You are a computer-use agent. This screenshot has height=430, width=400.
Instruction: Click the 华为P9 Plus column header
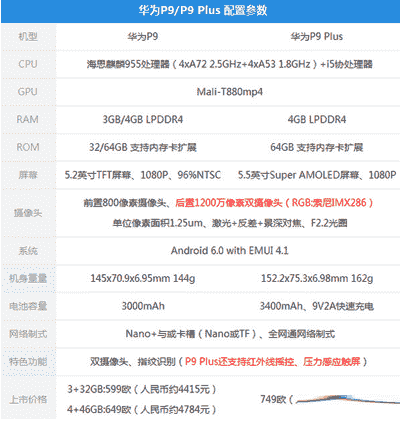coord(316,36)
